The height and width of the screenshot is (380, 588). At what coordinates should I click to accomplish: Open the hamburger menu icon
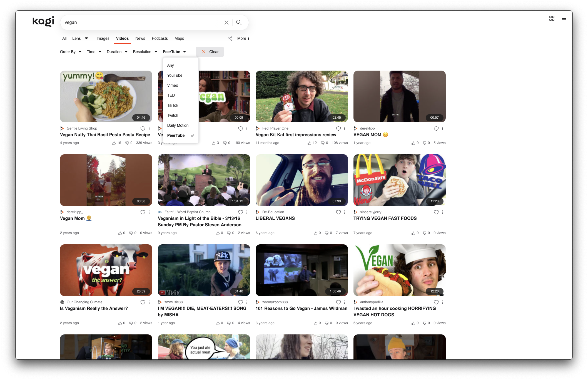click(x=564, y=18)
